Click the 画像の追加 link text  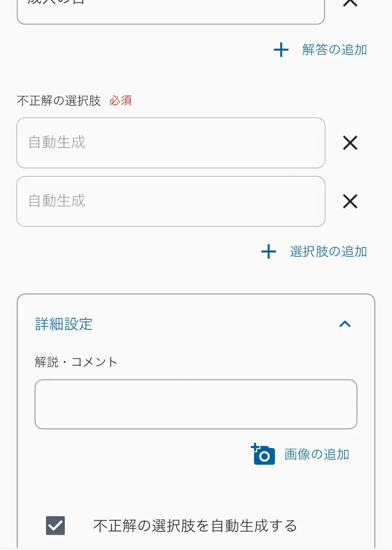[317, 454]
